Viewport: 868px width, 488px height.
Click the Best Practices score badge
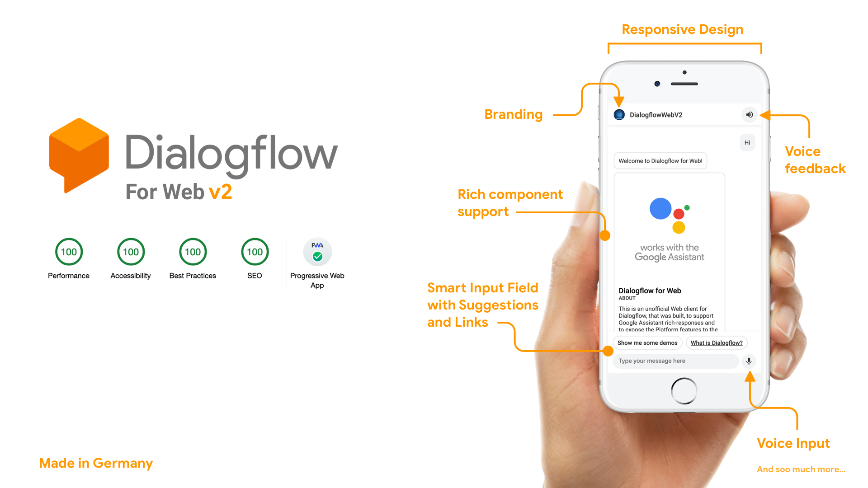click(x=193, y=251)
